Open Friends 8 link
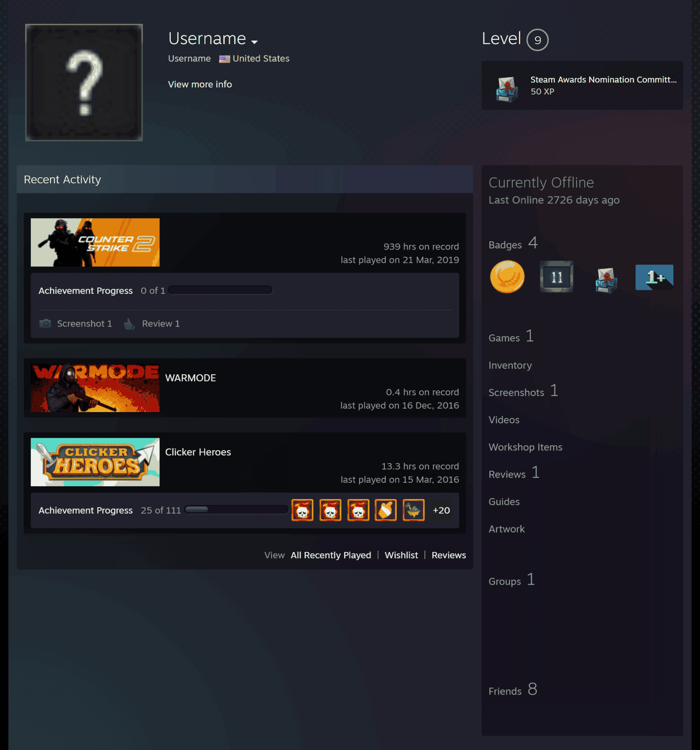 tap(513, 690)
